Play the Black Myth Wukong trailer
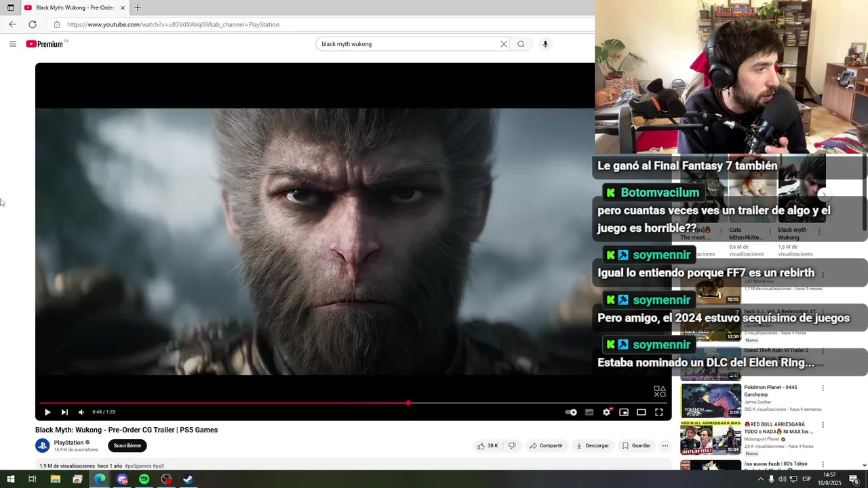The width and height of the screenshot is (868, 488). pyautogui.click(x=47, y=412)
